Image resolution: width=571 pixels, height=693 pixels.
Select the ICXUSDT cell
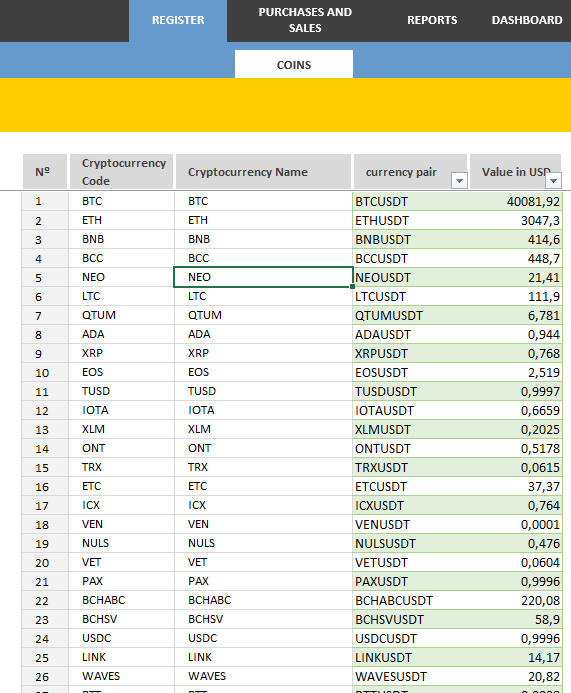(411, 506)
